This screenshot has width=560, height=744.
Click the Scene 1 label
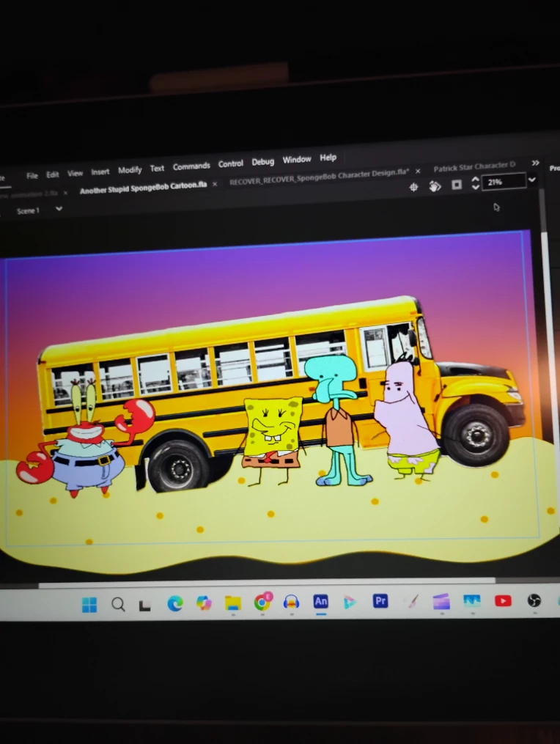point(28,210)
